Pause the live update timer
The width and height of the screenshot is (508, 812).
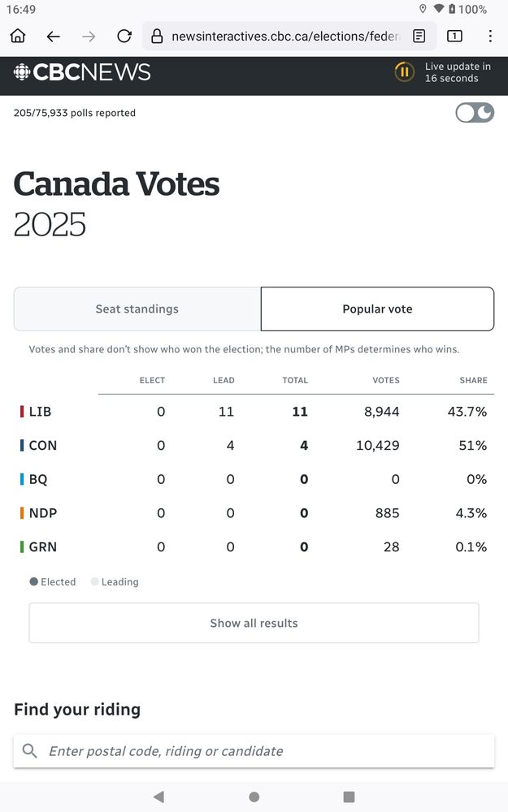coord(404,72)
